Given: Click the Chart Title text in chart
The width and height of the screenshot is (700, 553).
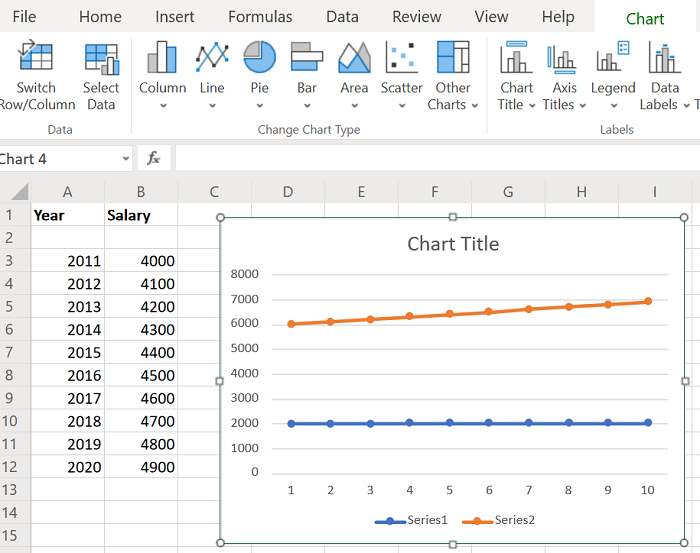Looking at the screenshot, I should click(453, 244).
